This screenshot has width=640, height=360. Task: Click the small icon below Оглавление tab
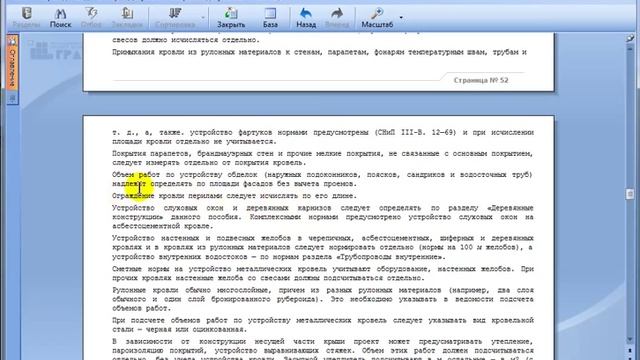[x=12, y=98]
